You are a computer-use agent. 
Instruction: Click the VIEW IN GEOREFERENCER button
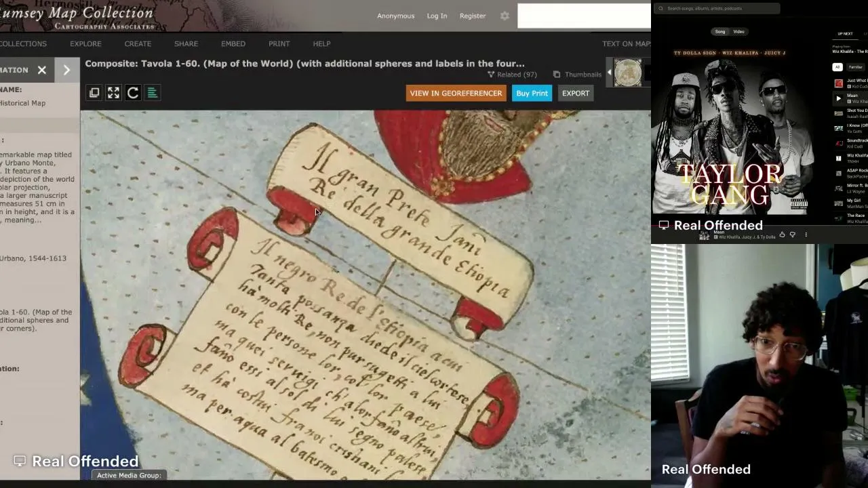[456, 94]
